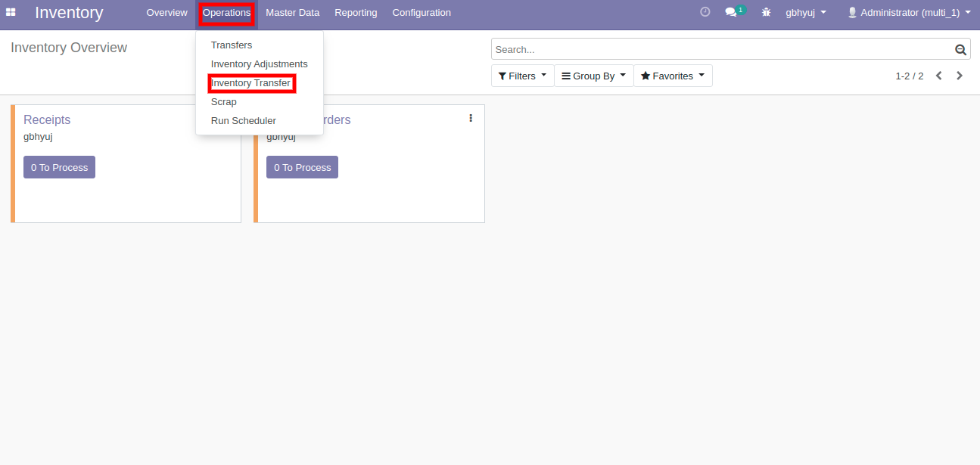This screenshot has height=465, width=980.
Task: Open the chat conversations icon
Action: (731, 12)
